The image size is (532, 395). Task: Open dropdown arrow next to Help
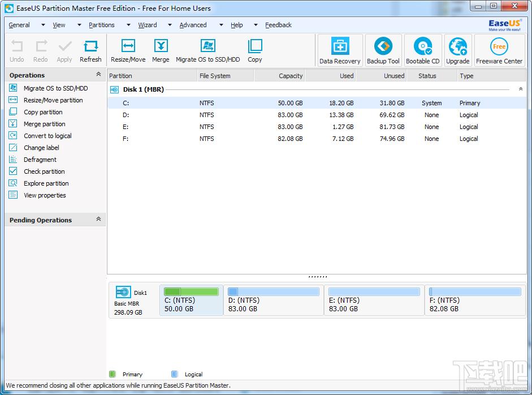(256, 25)
